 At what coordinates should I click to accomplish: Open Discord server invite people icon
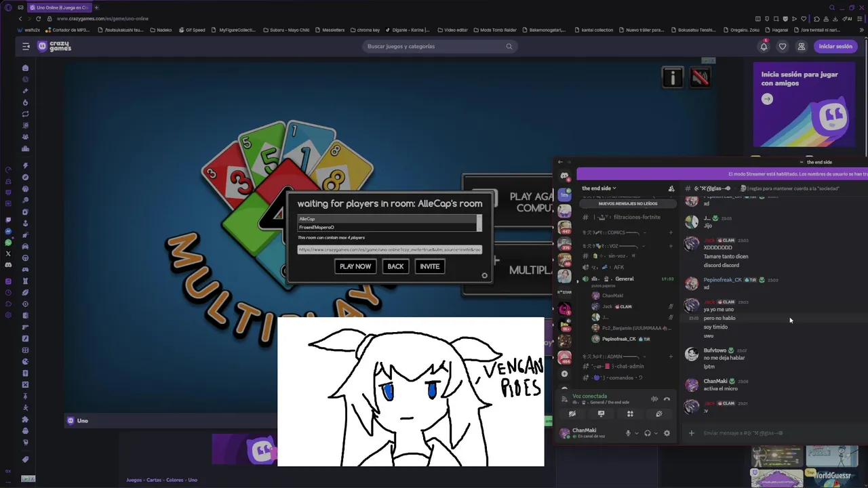pyautogui.click(x=671, y=188)
